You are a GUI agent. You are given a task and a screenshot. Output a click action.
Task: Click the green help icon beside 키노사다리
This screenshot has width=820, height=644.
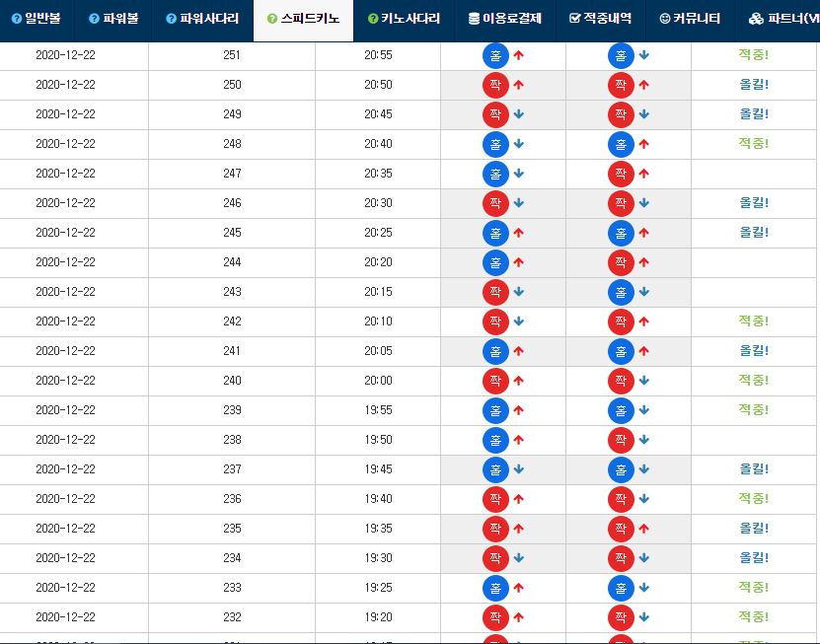tap(373, 19)
